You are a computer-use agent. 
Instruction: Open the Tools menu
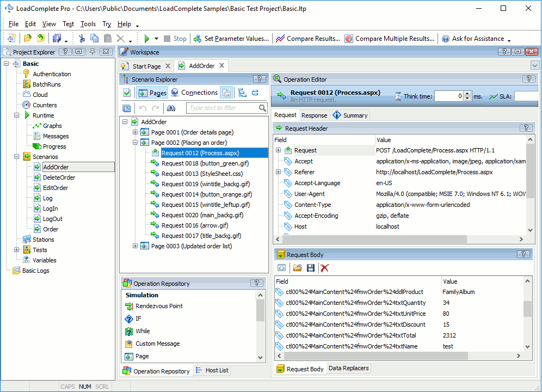[88, 24]
